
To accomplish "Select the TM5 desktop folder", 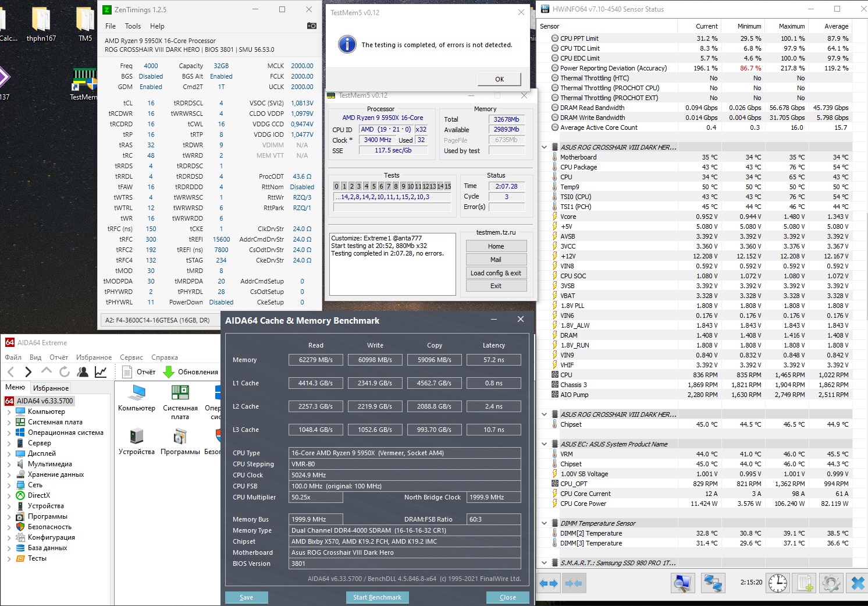I will click(86, 25).
